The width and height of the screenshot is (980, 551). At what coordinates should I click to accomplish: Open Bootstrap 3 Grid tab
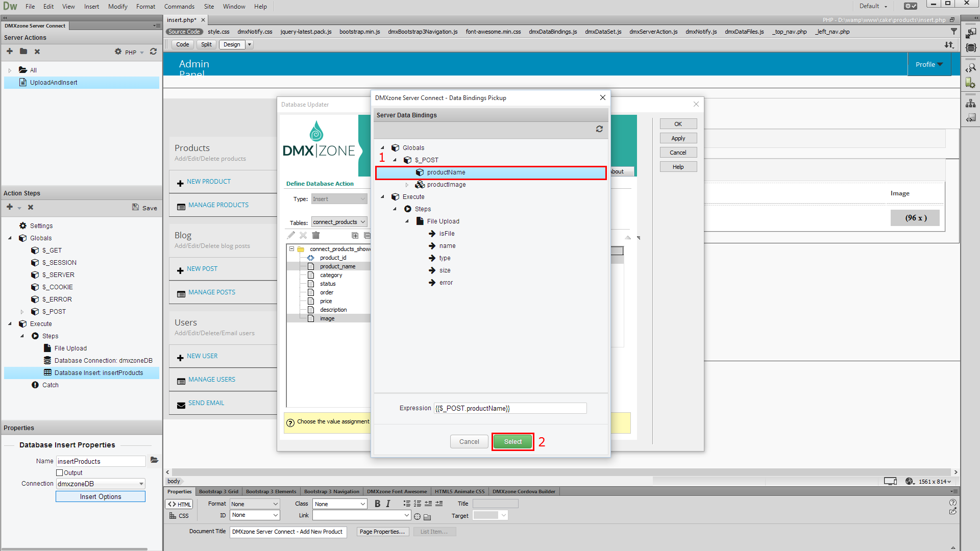pyautogui.click(x=218, y=491)
